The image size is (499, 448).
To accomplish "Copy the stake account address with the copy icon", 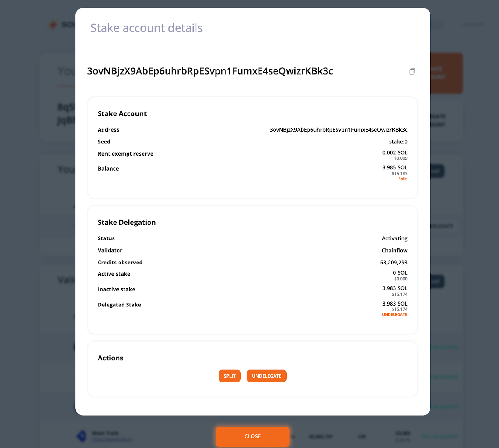I will pos(412,71).
